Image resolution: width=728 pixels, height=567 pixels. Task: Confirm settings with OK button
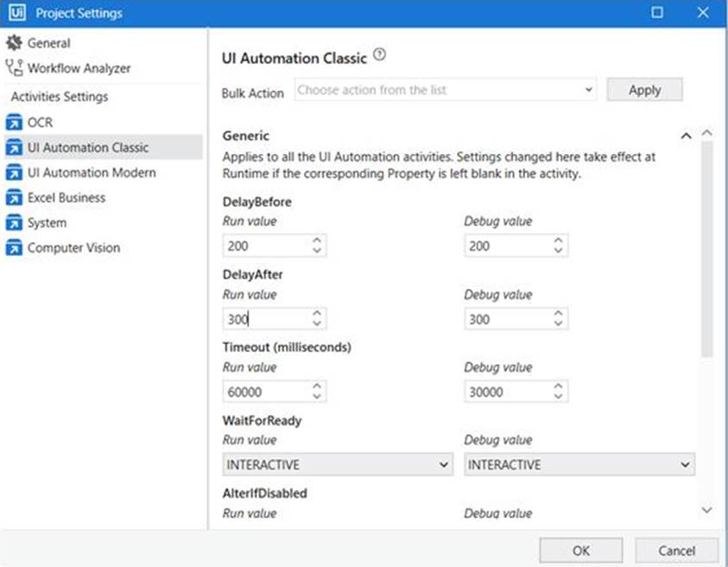click(x=580, y=551)
